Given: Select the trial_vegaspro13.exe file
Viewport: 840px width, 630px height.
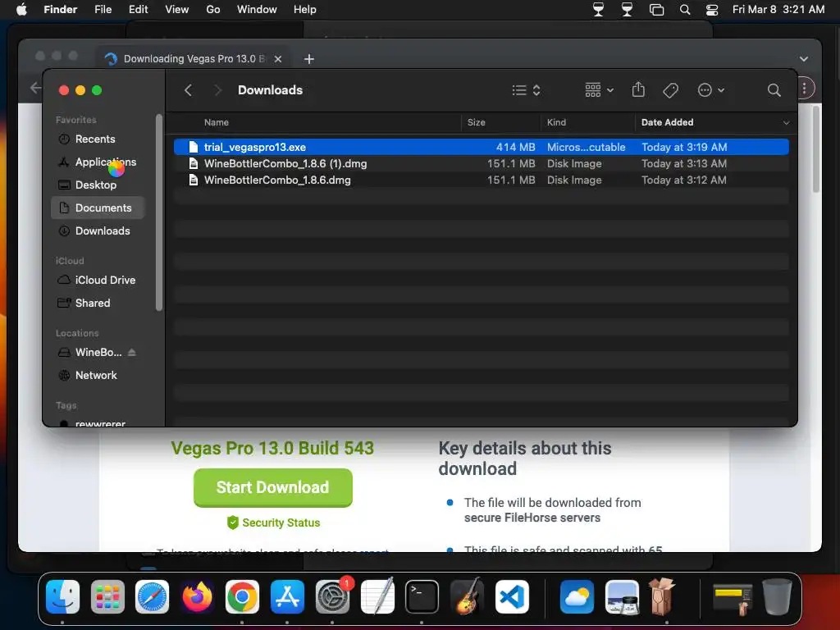Looking at the screenshot, I should pos(481,147).
